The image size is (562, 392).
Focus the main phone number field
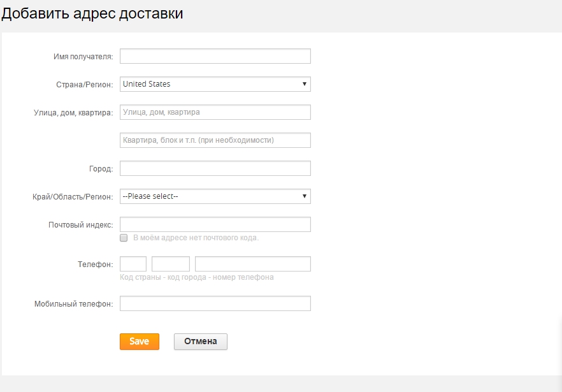[252, 264]
